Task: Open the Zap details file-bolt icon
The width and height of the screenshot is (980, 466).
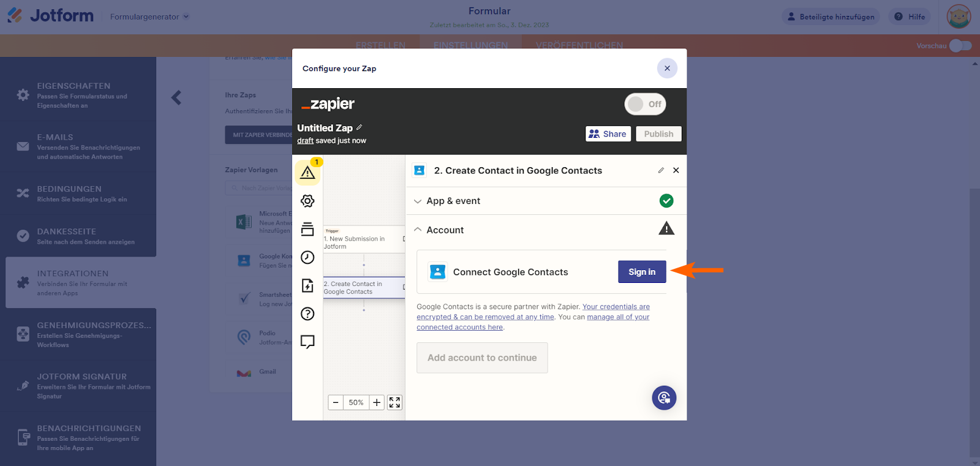Action: (x=307, y=285)
